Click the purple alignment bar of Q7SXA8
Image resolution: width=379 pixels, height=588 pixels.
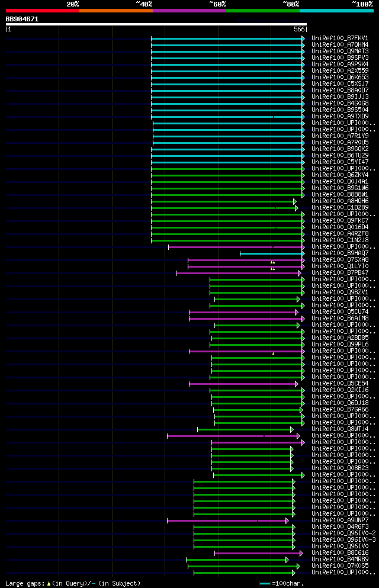pos(246,261)
